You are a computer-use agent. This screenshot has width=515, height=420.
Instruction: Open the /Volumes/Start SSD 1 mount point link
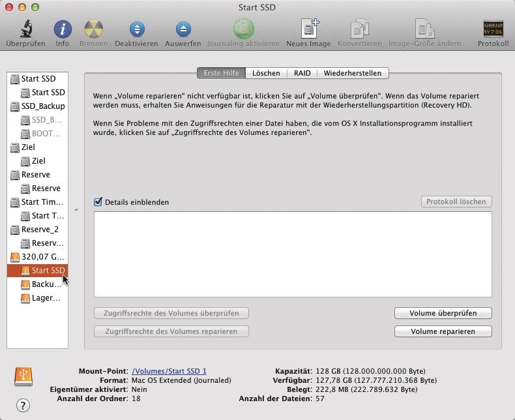coord(169,371)
